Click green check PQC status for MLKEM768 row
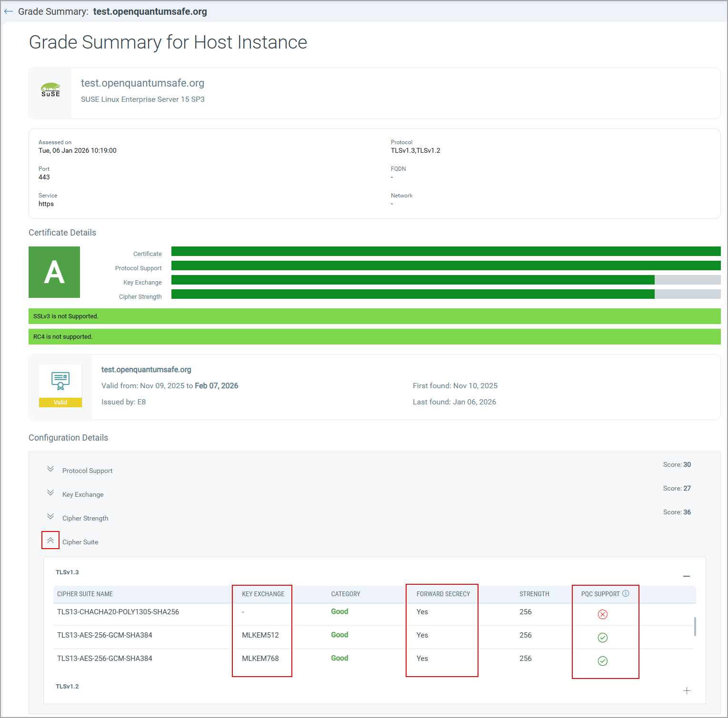 pyautogui.click(x=602, y=661)
